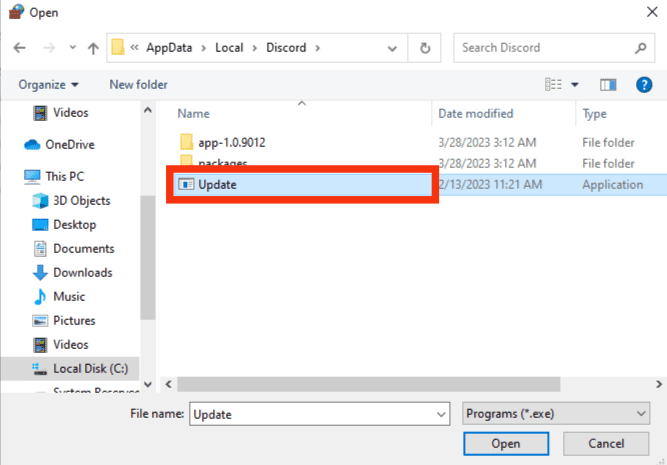
Task: Click the This PC monitor icon
Action: point(32,177)
